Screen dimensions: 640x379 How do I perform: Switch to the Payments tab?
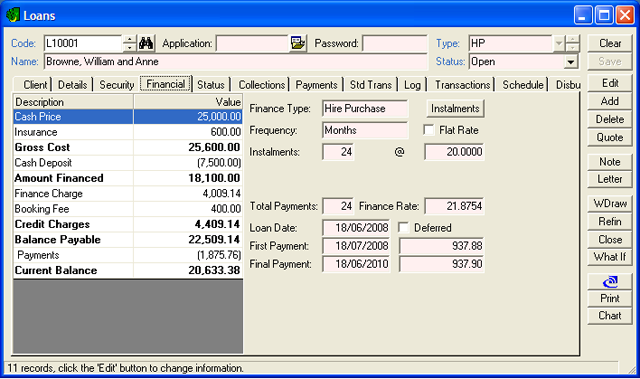(x=316, y=85)
